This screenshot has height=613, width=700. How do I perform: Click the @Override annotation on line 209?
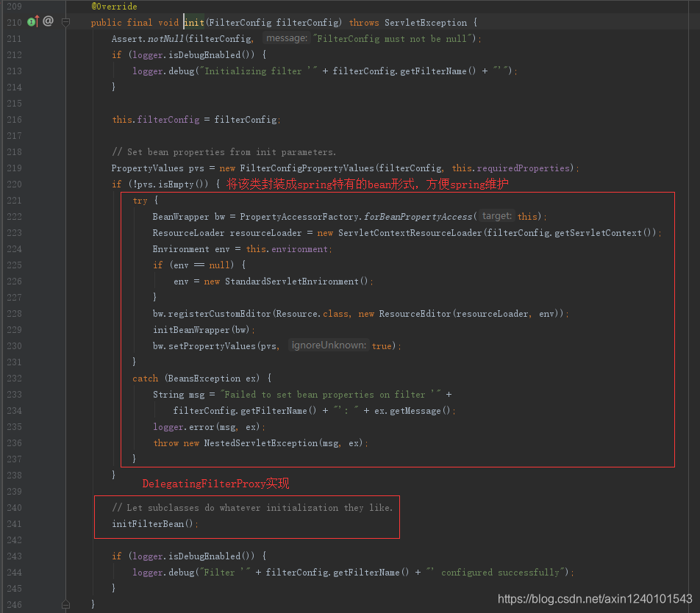click(114, 6)
